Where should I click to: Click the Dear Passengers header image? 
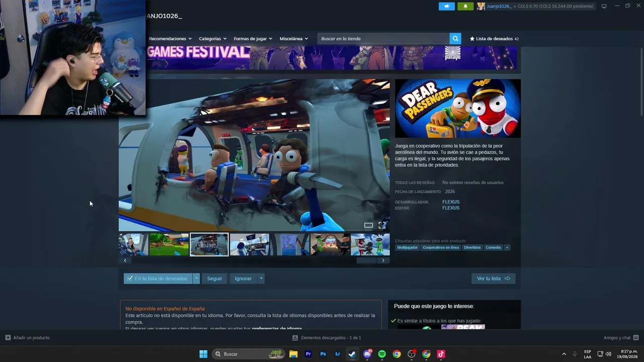pyautogui.click(x=458, y=108)
